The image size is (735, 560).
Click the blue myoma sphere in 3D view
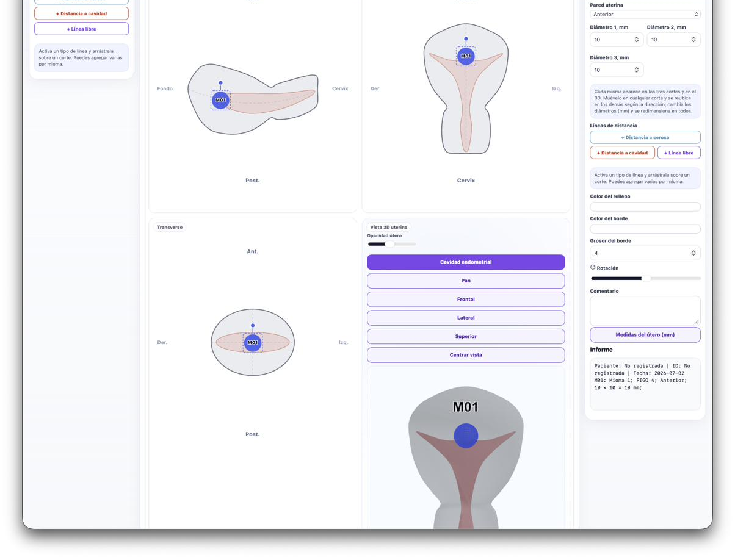[x=466, y=436]
